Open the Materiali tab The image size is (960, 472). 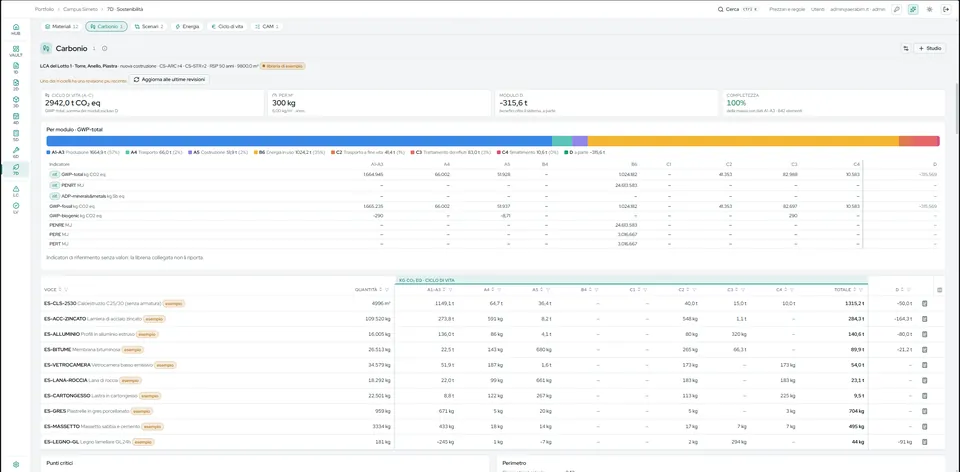pos(61,27)
